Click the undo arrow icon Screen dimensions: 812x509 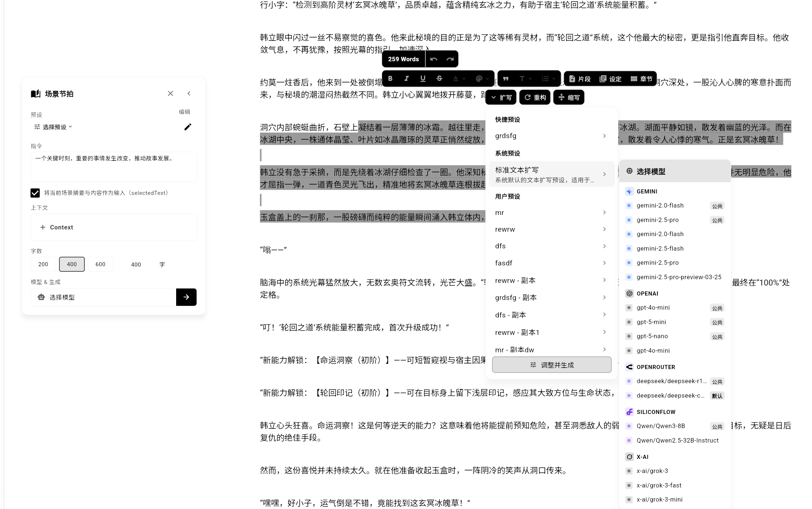434,59
